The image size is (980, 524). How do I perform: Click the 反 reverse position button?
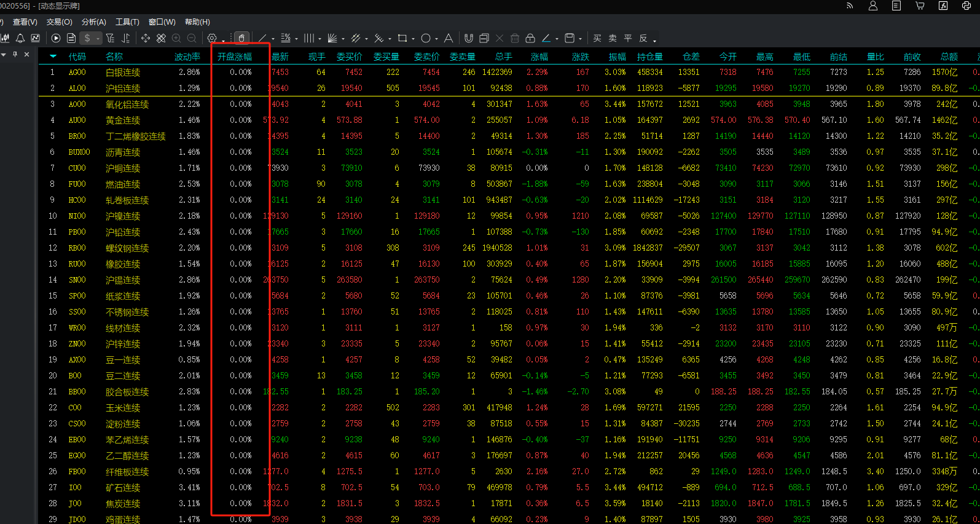click(643, 38)
